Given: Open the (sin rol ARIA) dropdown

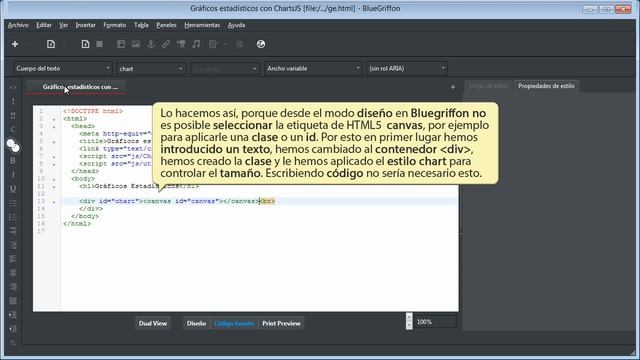Looking at the screenshot, I should point(407,69).
